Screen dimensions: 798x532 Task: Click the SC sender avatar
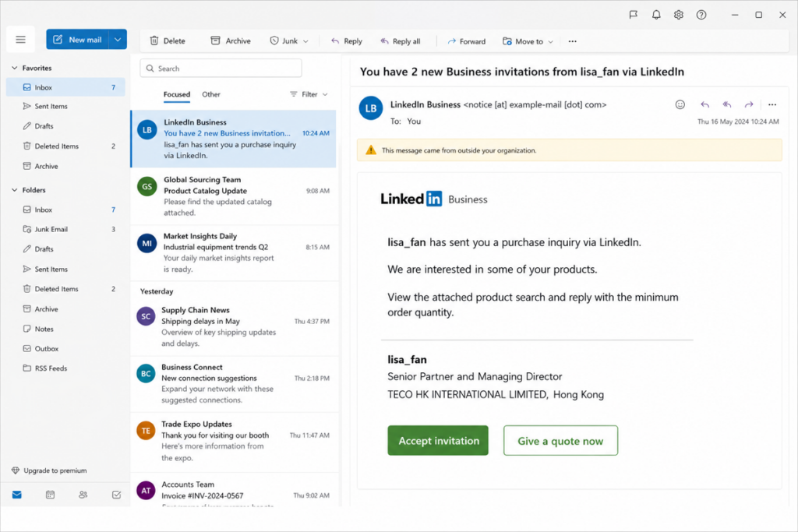click(x=146, y=316)
